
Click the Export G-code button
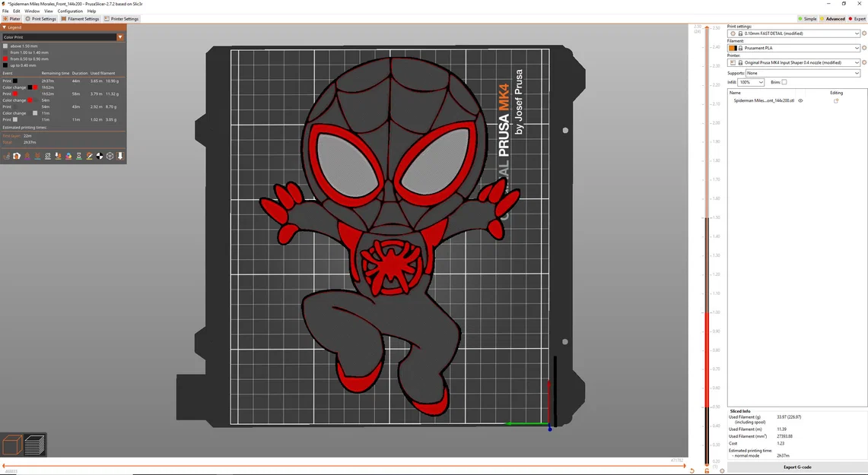tap(797, 467)
